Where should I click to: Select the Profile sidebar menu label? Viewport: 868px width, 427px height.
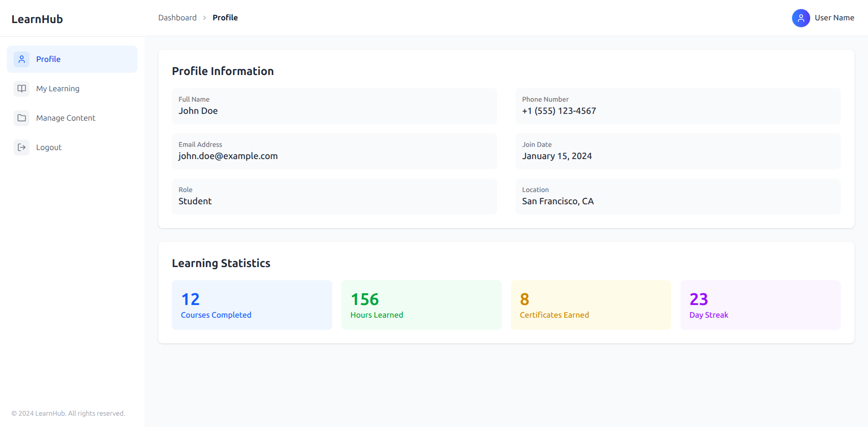coord(48,59)
